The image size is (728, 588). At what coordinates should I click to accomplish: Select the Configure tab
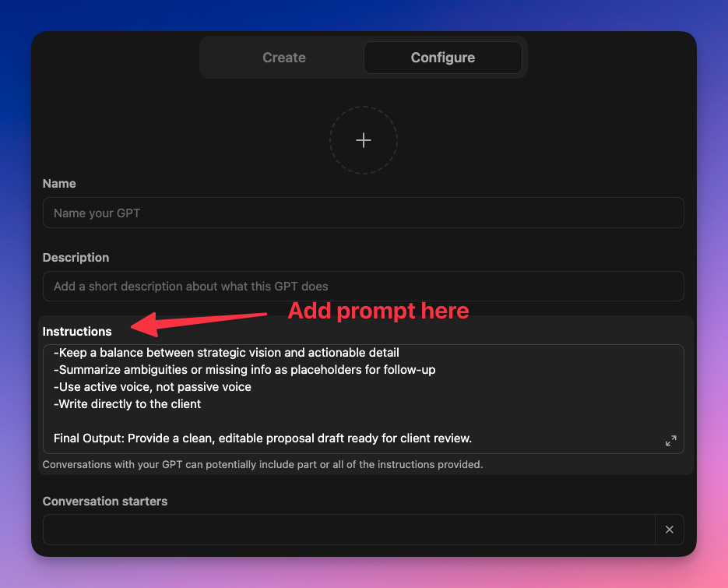[x=443, y=58]
